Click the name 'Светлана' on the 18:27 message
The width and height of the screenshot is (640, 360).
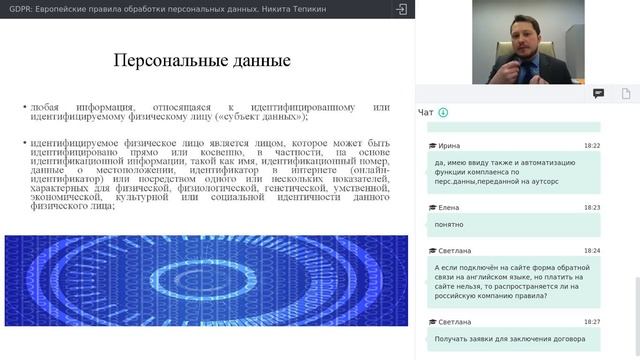pos(455,322)
